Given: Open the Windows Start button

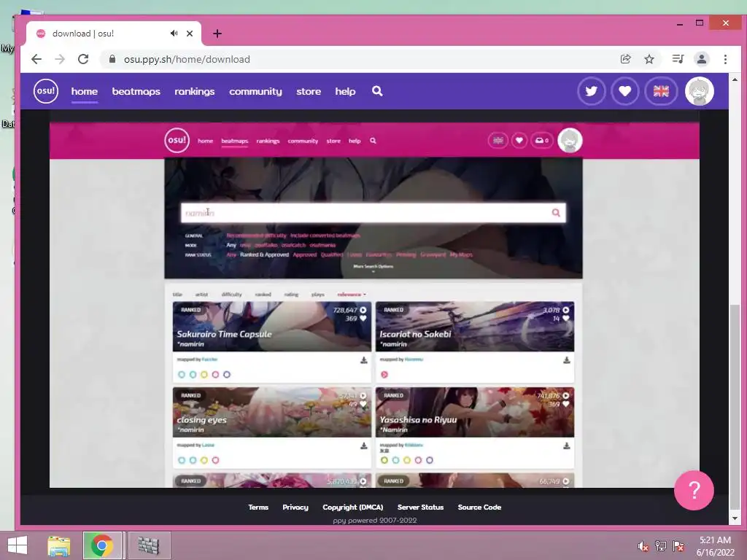Looking at the screenshot, I should (x=18, y=545).
